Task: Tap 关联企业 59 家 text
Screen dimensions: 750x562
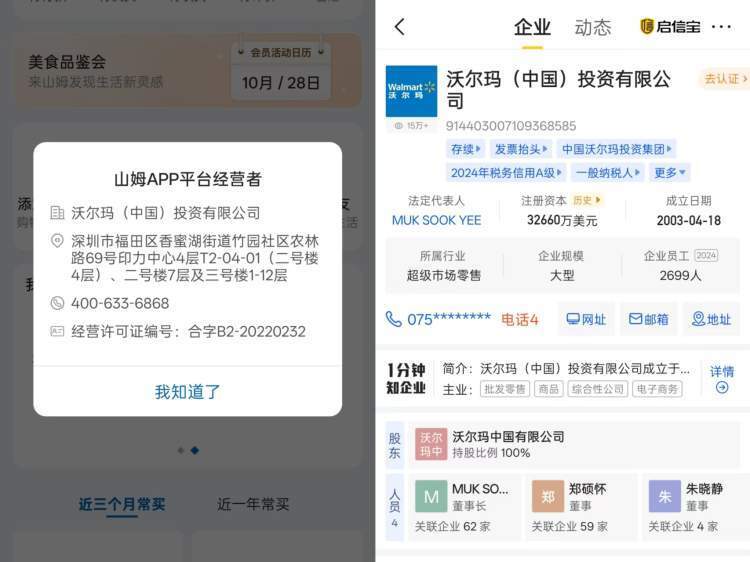Action: (570, 527)
